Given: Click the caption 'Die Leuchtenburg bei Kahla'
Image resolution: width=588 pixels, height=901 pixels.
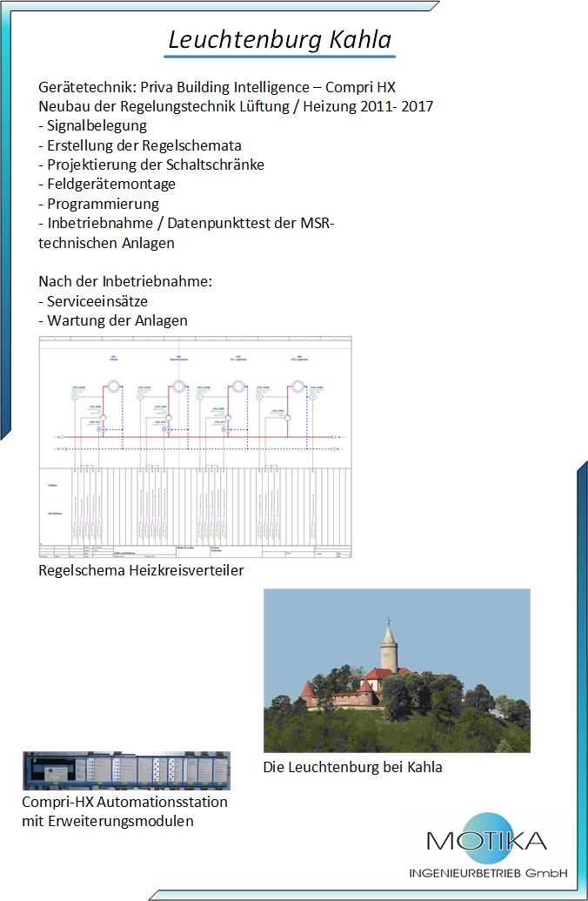Looking at the screenshot, I should click(352, 767).
